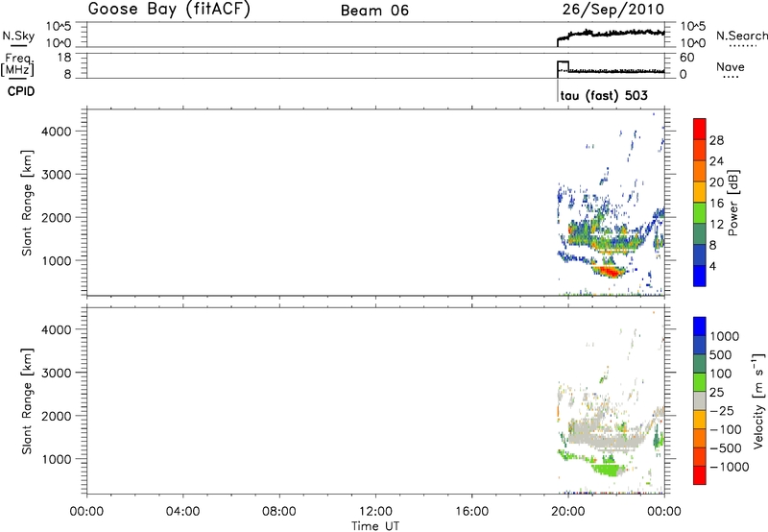Screen dimensions: 768x532
Task: Click the "24" label on Power colorbar
Action: tap(716, 161)
